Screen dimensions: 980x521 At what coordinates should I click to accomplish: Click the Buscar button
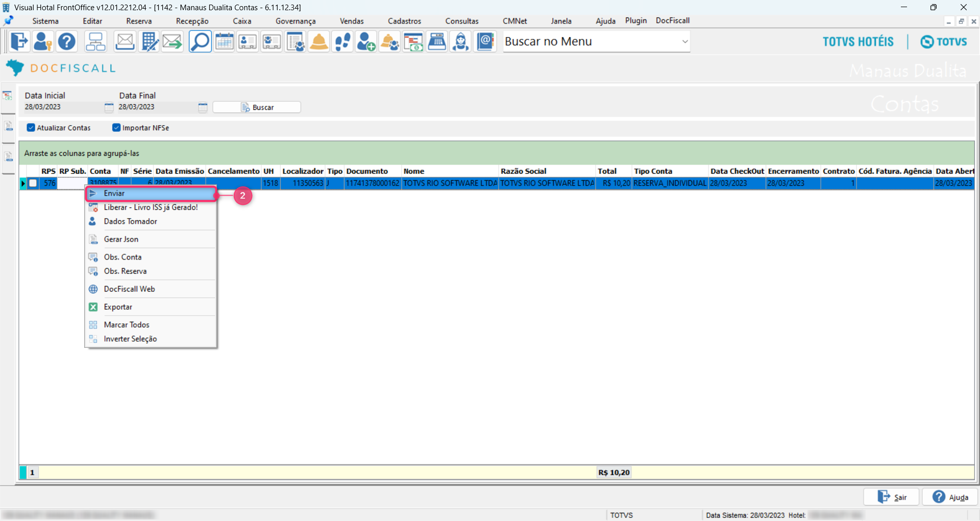pyautogui.click(x=257, y=107)
